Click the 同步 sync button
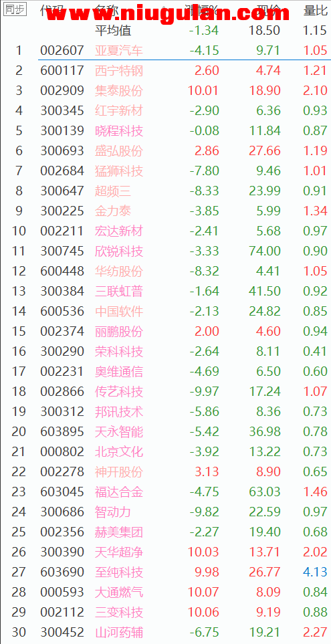Screen dimensions: 331x644 (x=15, y=9)
